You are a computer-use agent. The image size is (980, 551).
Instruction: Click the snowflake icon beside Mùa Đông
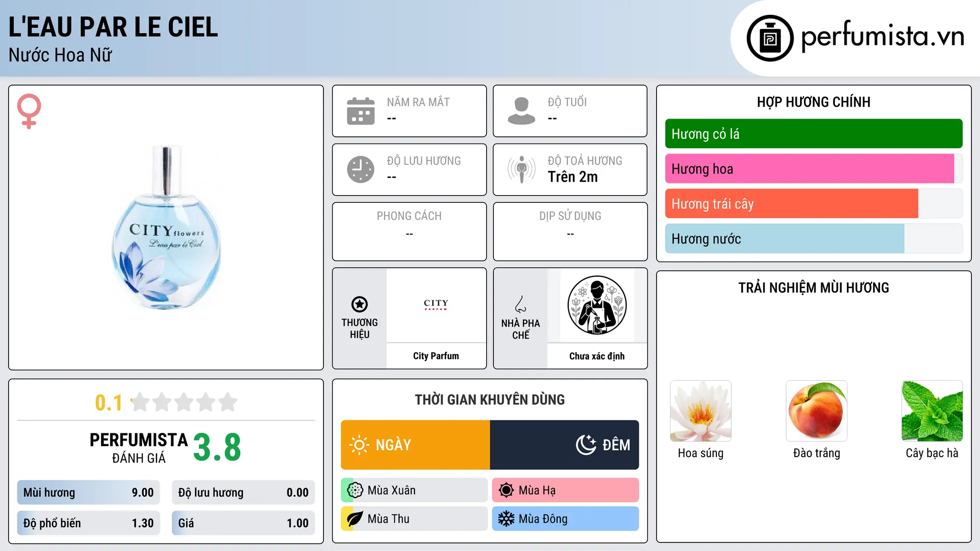click(506, 519)
